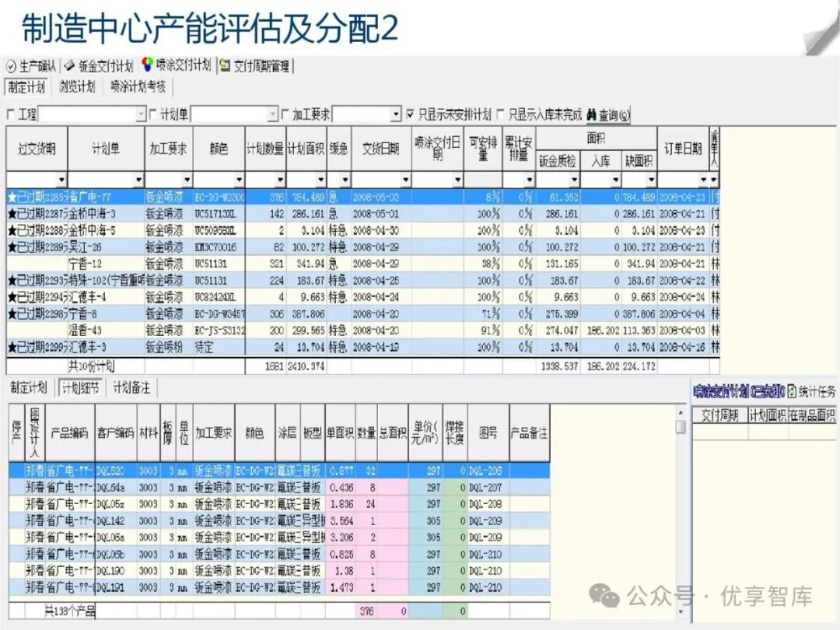Screen dimensions: 840x630
Task: Sort by the 计划面积 column header
Action: (306, 149)
